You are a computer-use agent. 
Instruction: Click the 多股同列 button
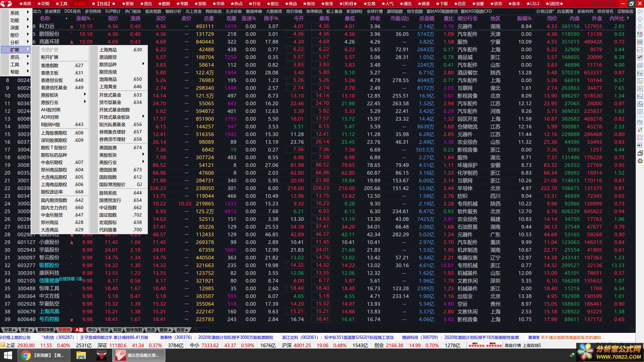pos(585,11)
